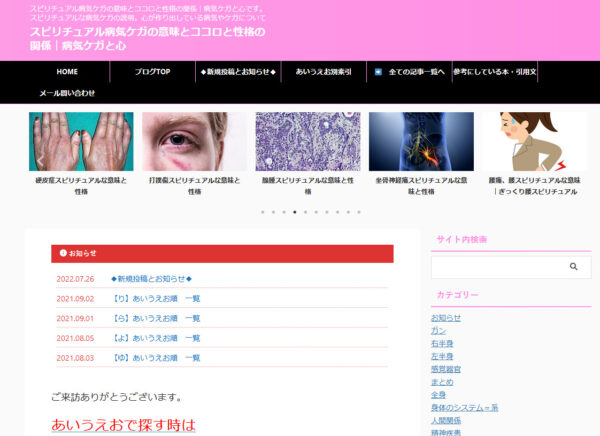Click the red お知らせ header bar
The width and height of the screenshot is (600, 436).
[222, 253]
